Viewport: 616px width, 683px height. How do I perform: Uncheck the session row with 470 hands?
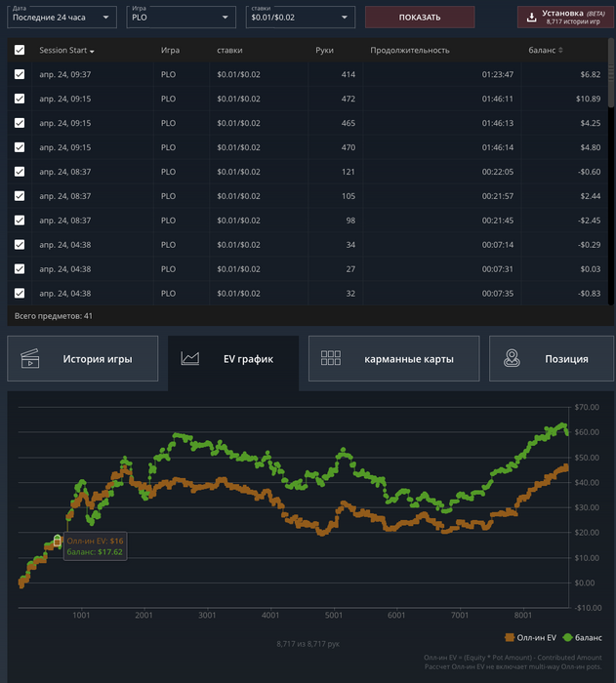[20, 147]
